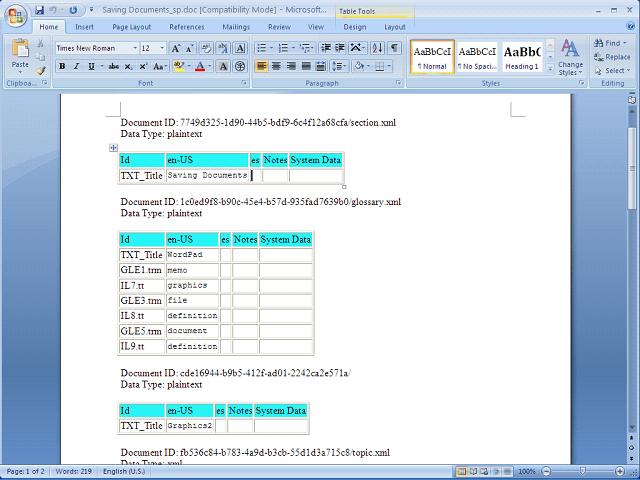Viewport: 640px width, 480px height.
Task: Open the Review tab
Action: (279, 27)
